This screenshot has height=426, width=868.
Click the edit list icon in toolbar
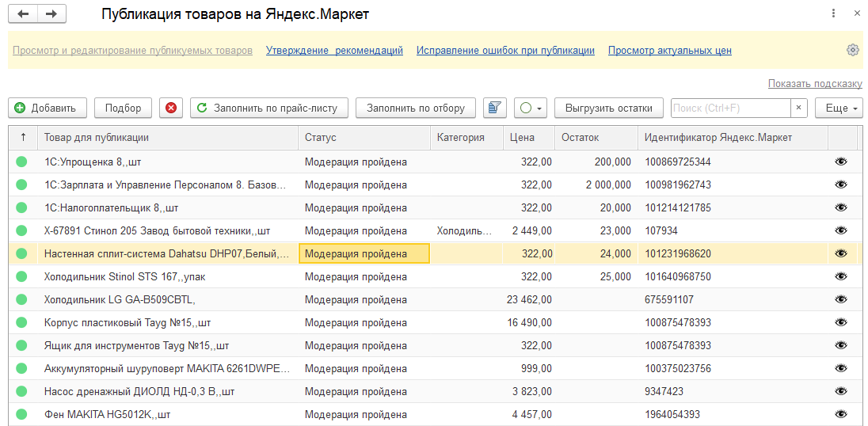tap(495, 108)
